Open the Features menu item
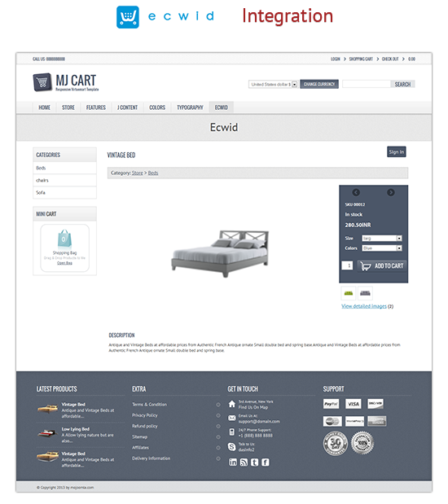 point(96,107)
